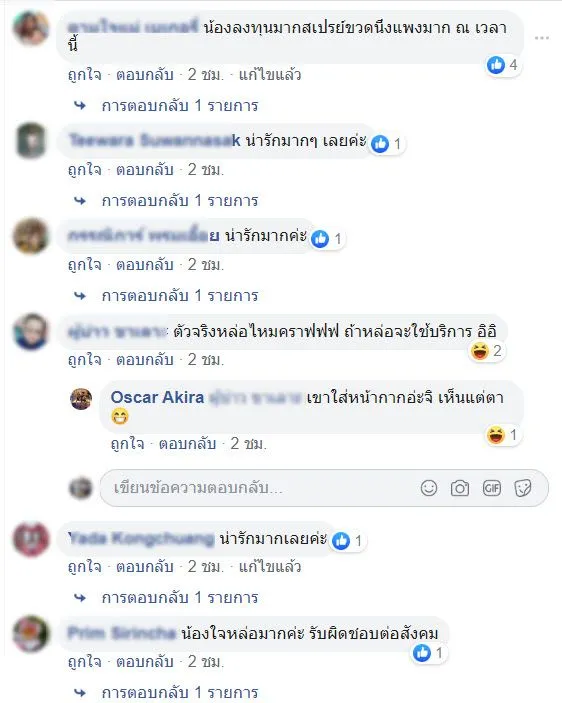
Task: Open three-dot options on first comment
Action: pos(542,38)
